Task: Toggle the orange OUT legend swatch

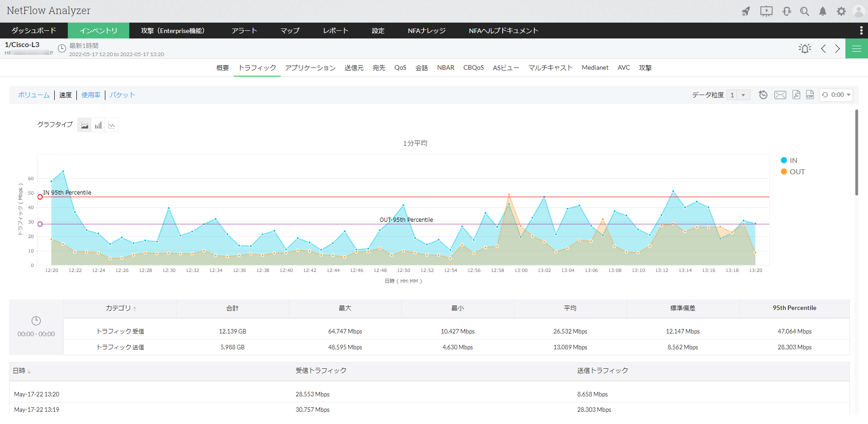Action: pos(784,172)
